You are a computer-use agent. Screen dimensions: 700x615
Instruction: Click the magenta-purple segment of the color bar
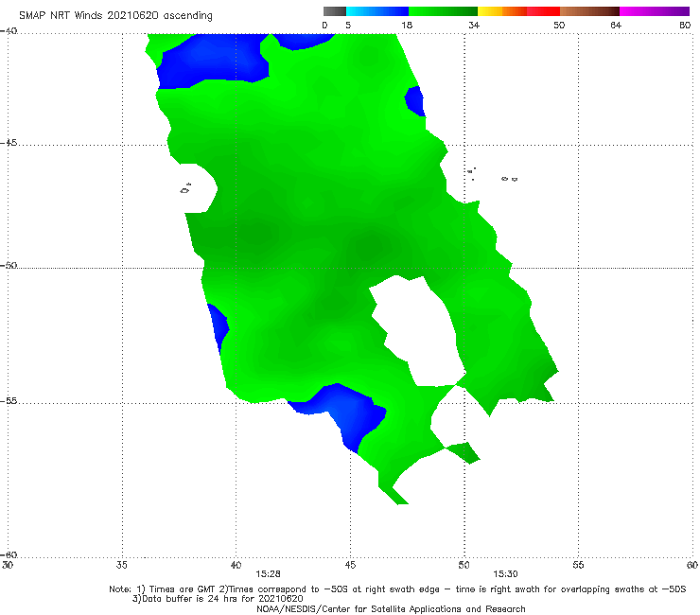click(655, 11)
